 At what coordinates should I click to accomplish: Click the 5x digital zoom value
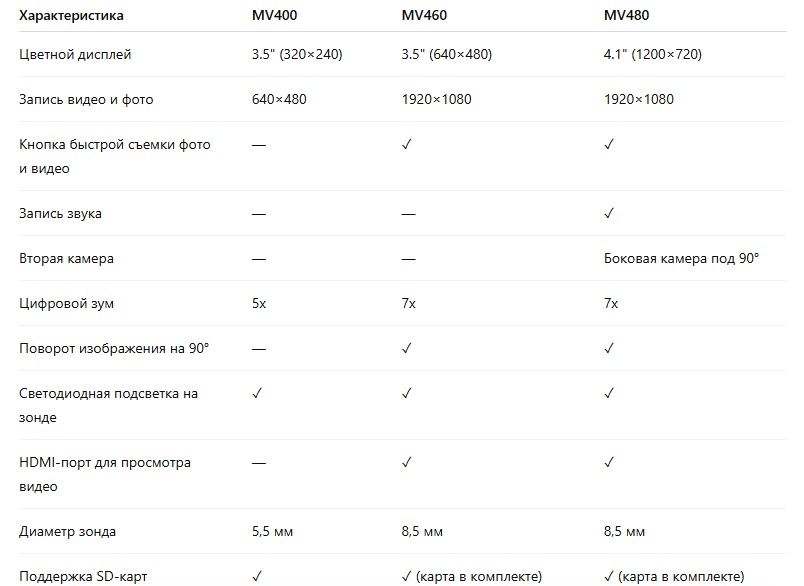(259, 303)
